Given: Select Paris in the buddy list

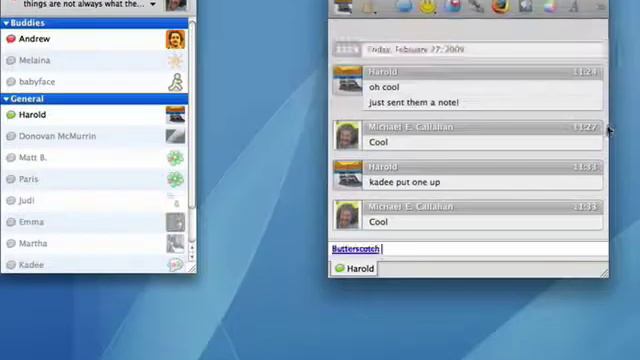Looking at the screenshot, I should (x=94, y=179).
